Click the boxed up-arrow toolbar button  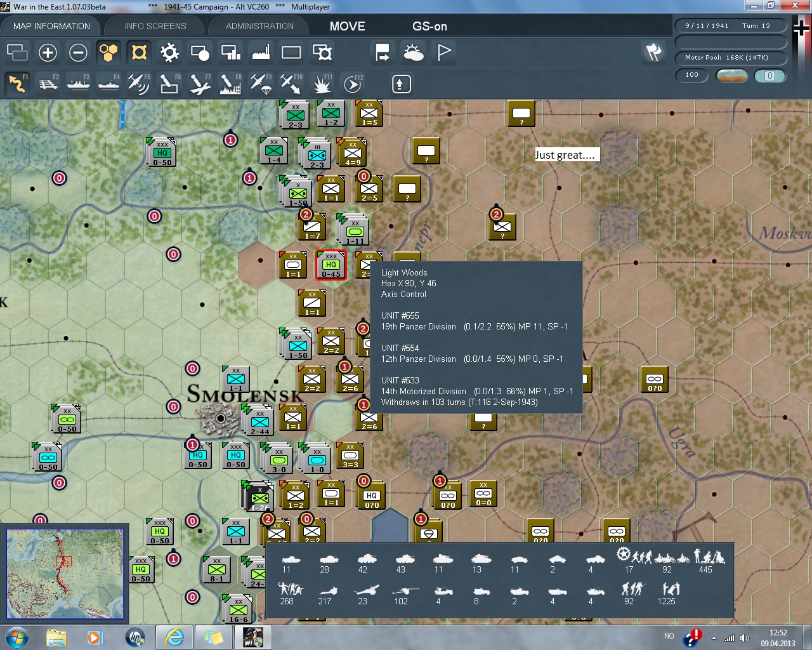(x=401, y=84)
